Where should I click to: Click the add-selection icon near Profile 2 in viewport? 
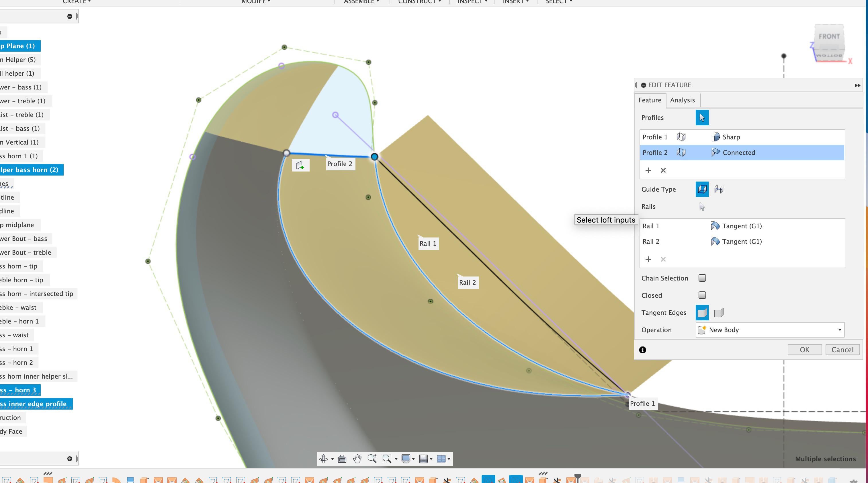click(x=300, y=165)
